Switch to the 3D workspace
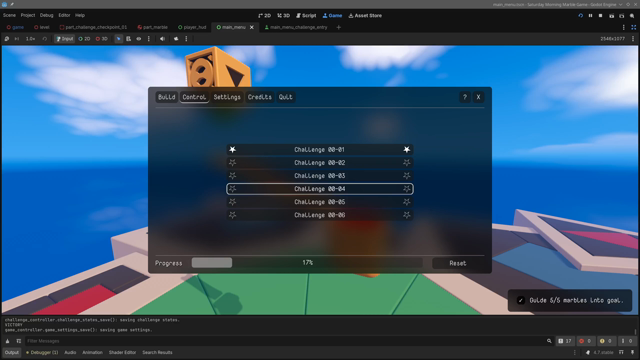The image size is (640, 360). pyautogui.click(x=284, y=16)
